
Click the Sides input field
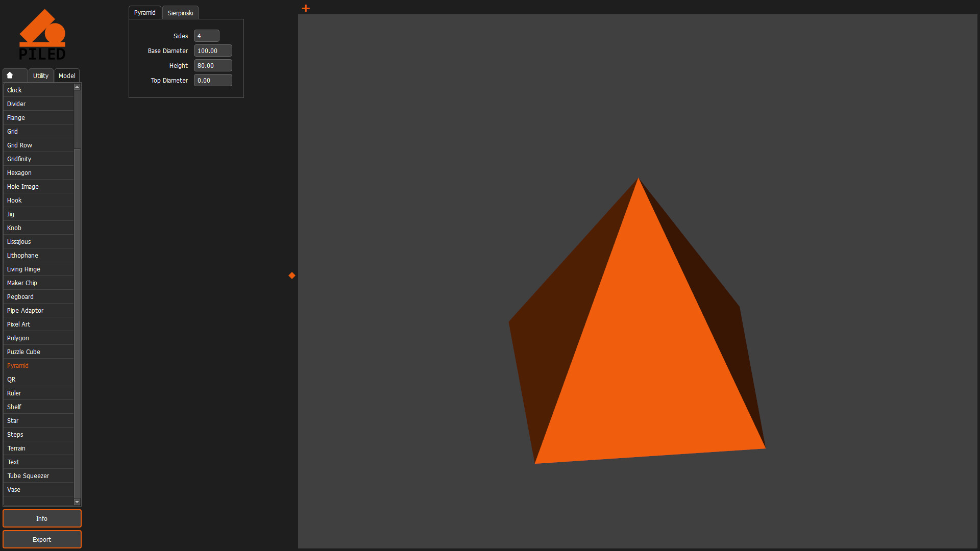206,36
